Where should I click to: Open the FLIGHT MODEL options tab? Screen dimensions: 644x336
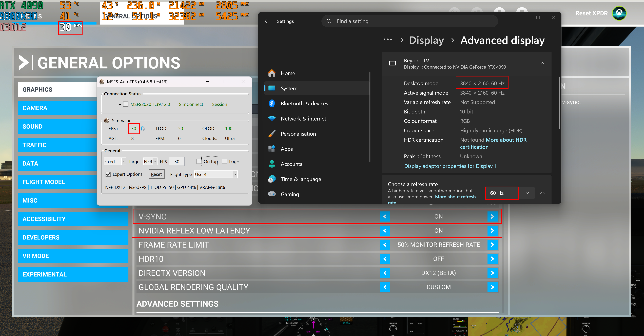point(57,182)
